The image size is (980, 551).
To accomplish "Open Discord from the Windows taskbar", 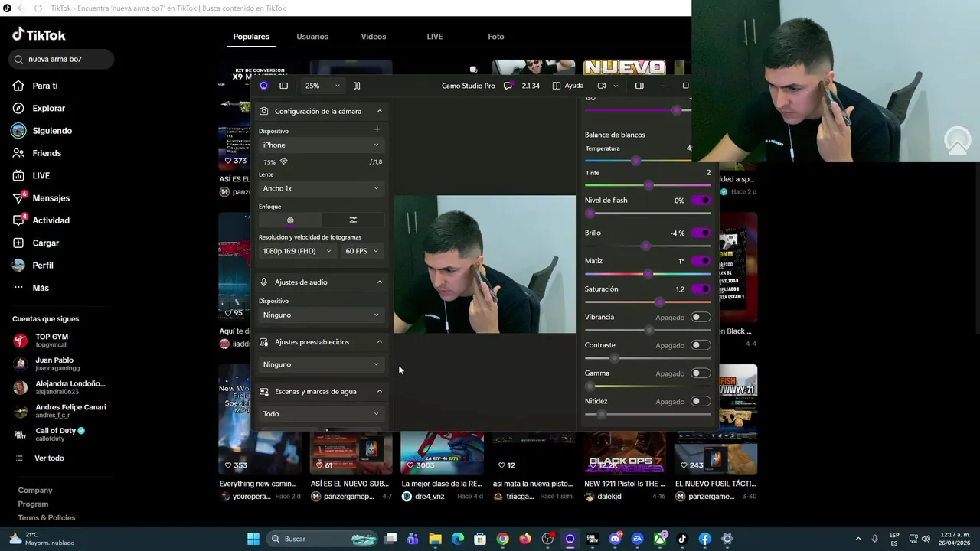I will tap(615, 539).
